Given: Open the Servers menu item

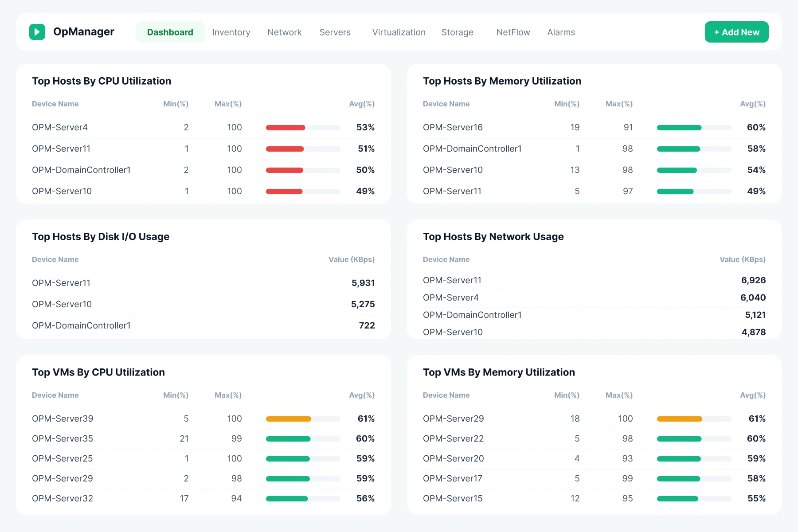Looking at the screenshot, I should point(335,32).
